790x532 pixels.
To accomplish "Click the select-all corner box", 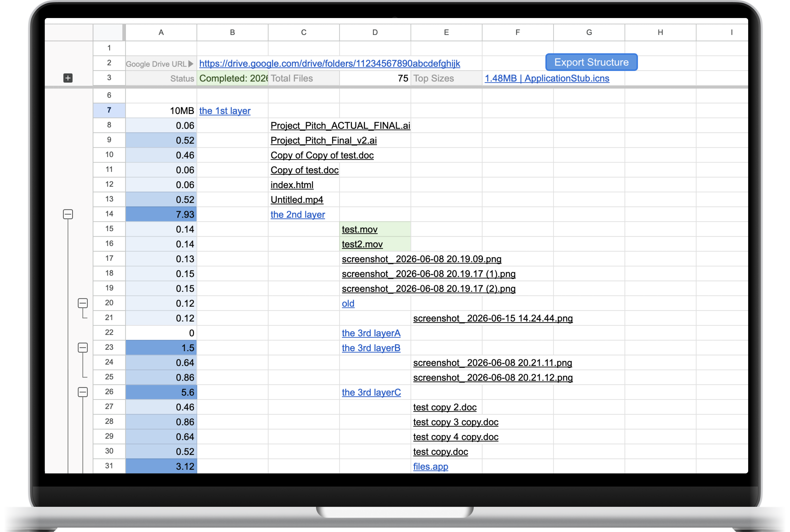I will coord(108,32).
